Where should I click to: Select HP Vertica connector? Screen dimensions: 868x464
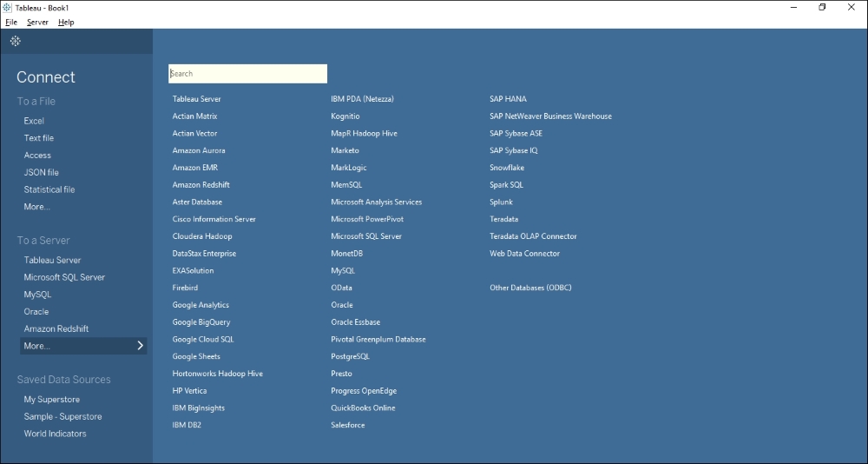pyautogui.click(x=189, y=391)
